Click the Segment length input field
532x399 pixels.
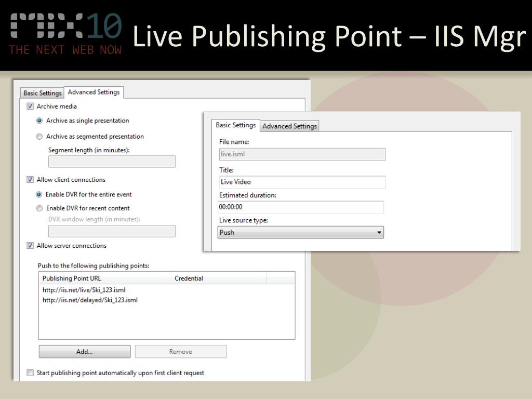point(112,162)
